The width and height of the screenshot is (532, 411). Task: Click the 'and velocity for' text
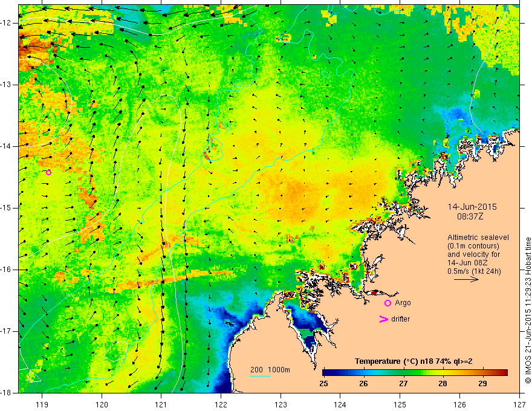[x=473, y=254]
